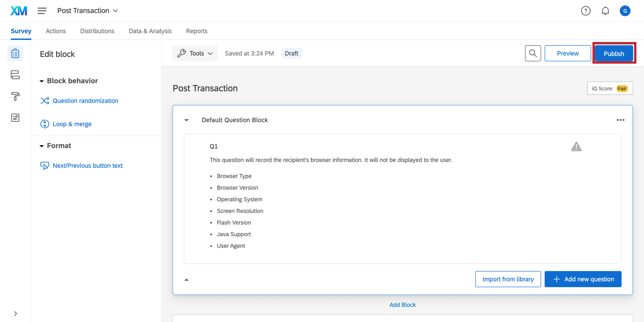Collapse the Block behavior section
644x322 pixels.
click(42, 81)
